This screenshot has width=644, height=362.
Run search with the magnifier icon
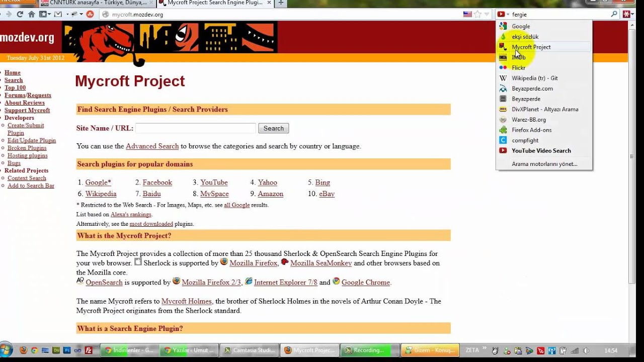point(614,14)
